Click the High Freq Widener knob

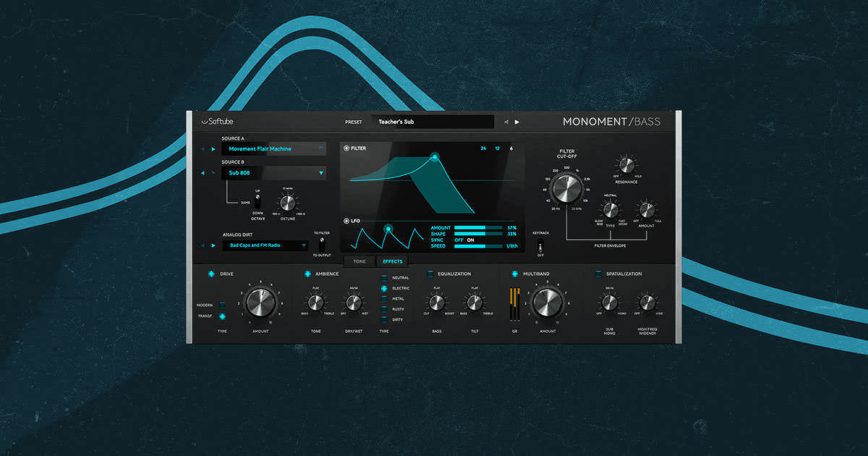(647, 303)
